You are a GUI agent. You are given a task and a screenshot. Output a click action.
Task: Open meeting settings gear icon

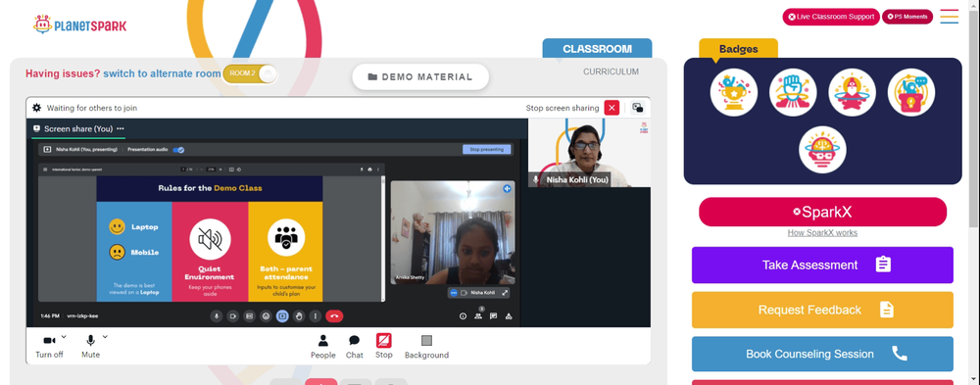click(37, 108)
